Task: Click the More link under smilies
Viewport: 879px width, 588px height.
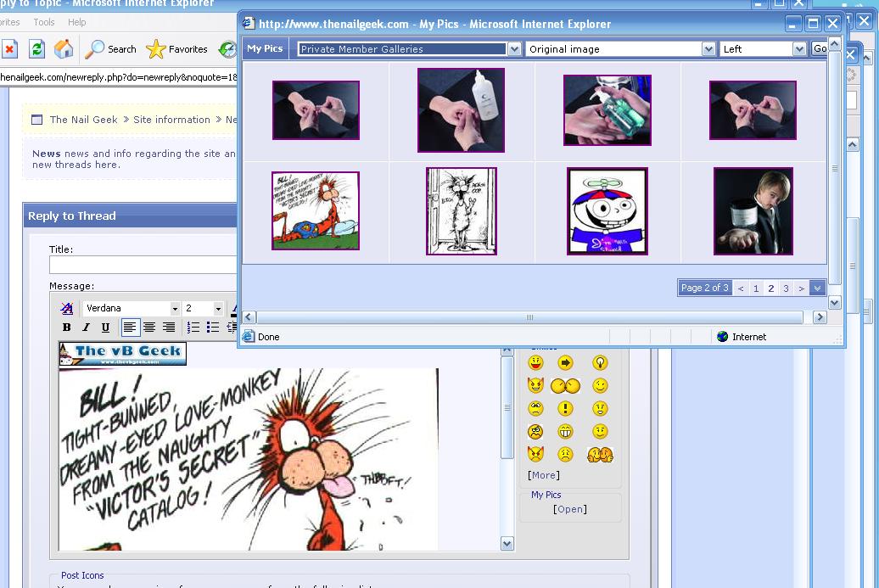Action: [542, 475]
